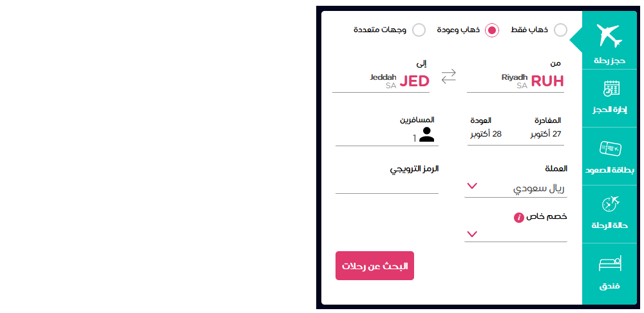The height and width of the screenshot is (313, 644).
Task: Open the flight status clock icon
Action: (x=610, y=204)
